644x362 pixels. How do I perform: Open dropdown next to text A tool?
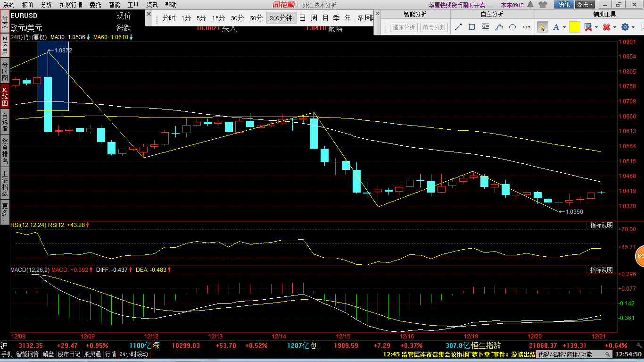coord(564,27)
